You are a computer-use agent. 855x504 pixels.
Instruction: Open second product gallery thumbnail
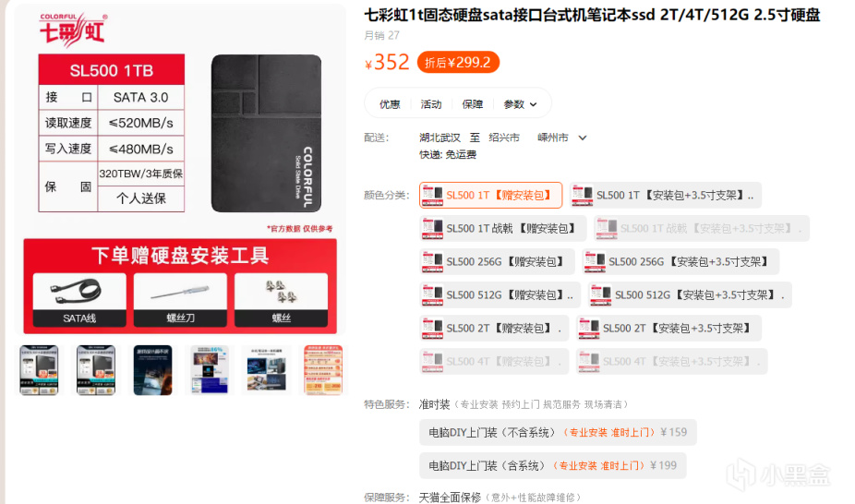95,370
